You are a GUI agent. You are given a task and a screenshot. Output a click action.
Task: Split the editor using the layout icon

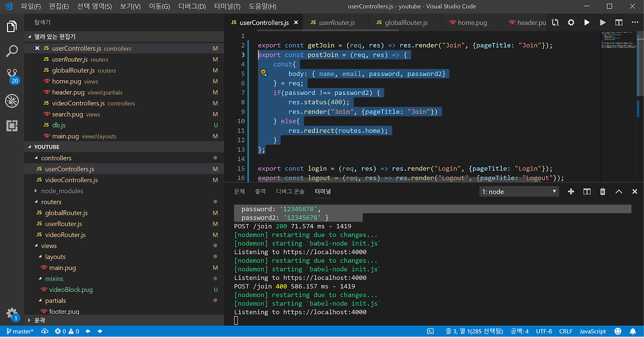point(619,23)
